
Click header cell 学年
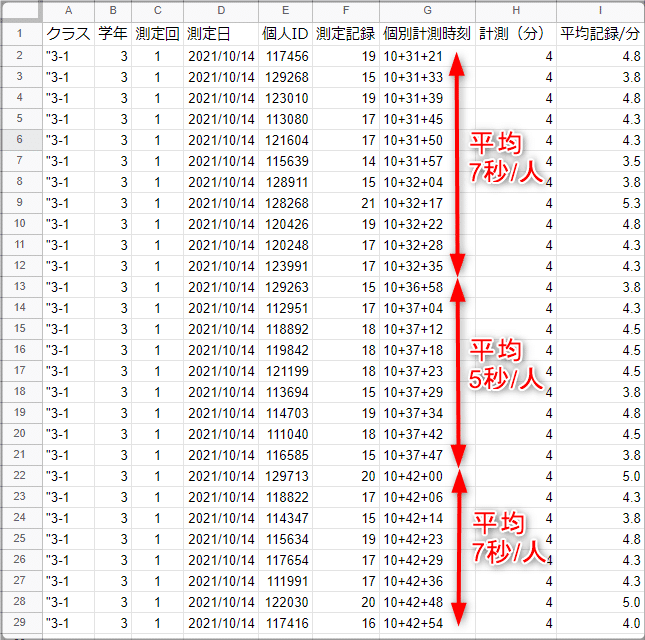tap(113, 34)
